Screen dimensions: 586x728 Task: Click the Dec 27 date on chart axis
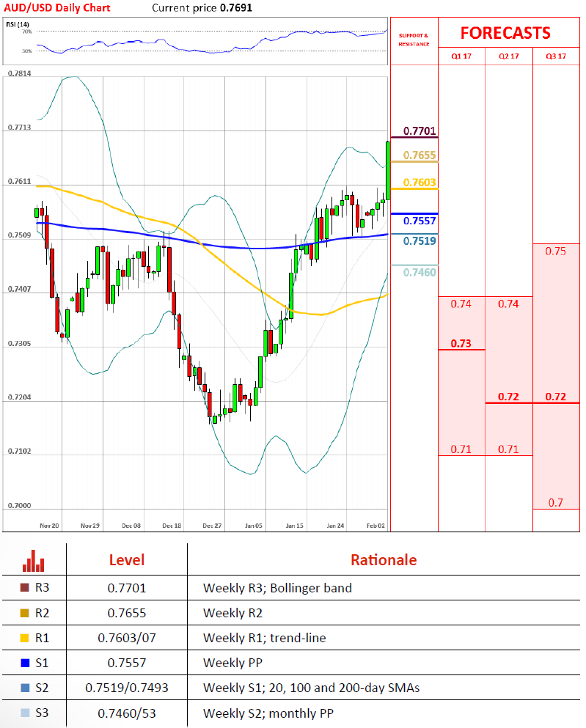[213, 526]
